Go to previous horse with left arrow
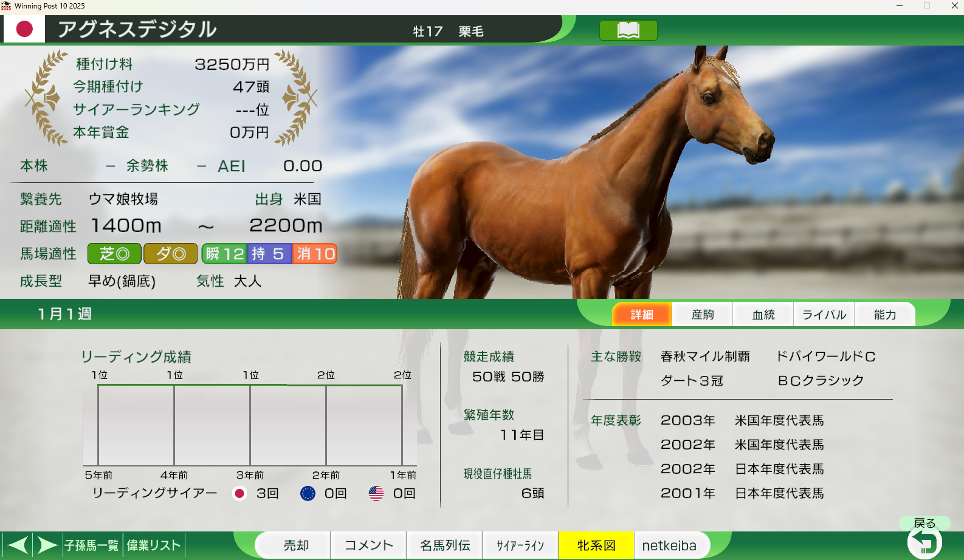The height and width of the screenshot is (560, 964). [18, 545]
